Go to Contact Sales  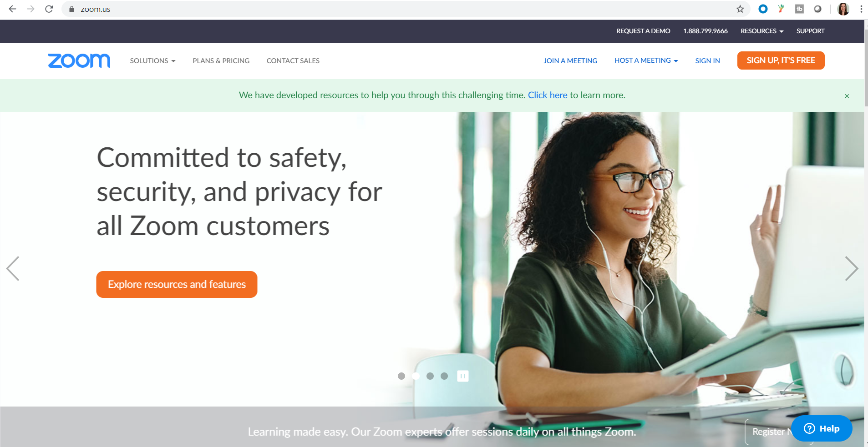pos(293,60)
